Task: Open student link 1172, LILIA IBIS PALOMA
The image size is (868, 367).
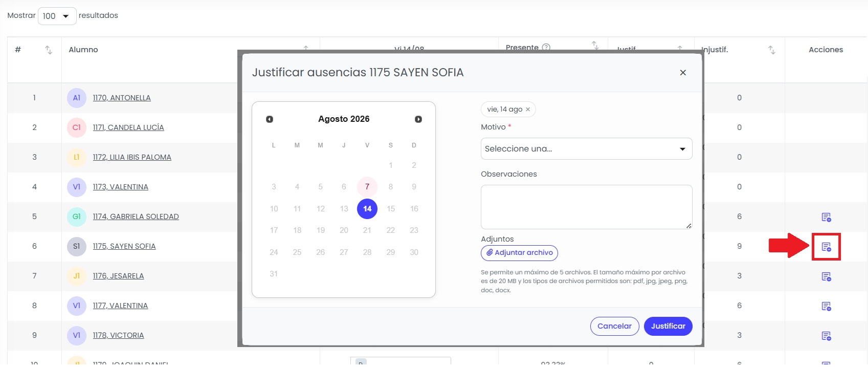Action: pos(132,157)
